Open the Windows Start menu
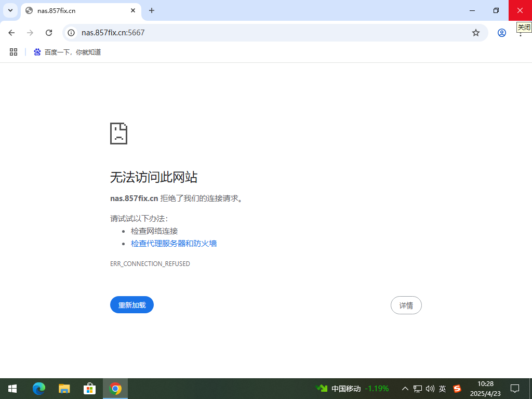This screenshot has width=532, height=399. (12, 389)
